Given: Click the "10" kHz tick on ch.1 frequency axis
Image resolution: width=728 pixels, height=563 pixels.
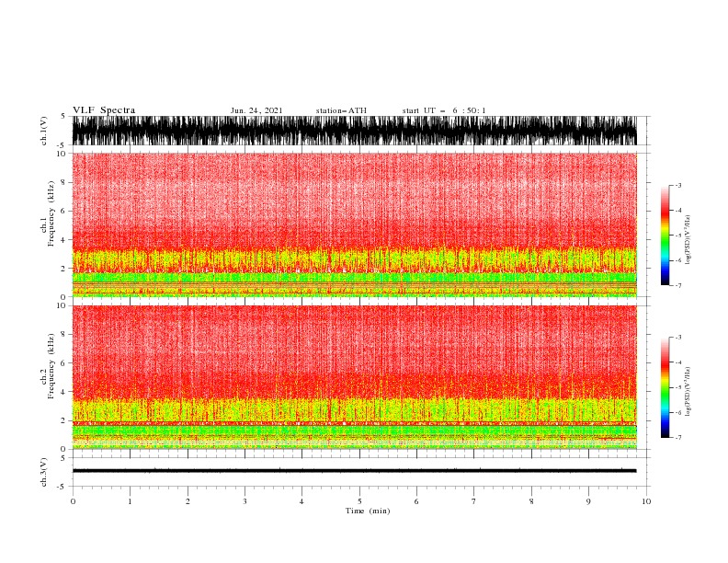Looking at the screenshot, I should click(x=62, y=154).
